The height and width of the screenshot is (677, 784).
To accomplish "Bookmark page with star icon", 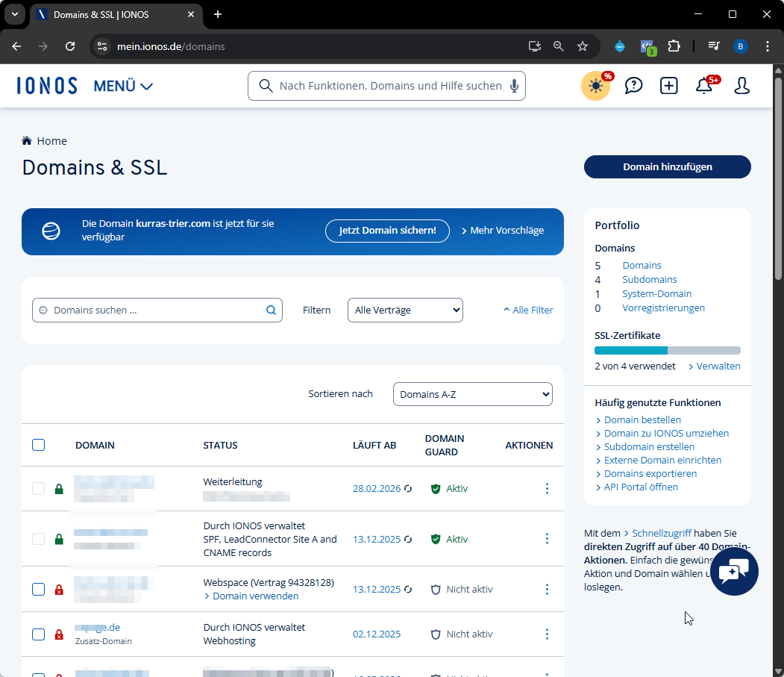I will [x=583, y=46].
